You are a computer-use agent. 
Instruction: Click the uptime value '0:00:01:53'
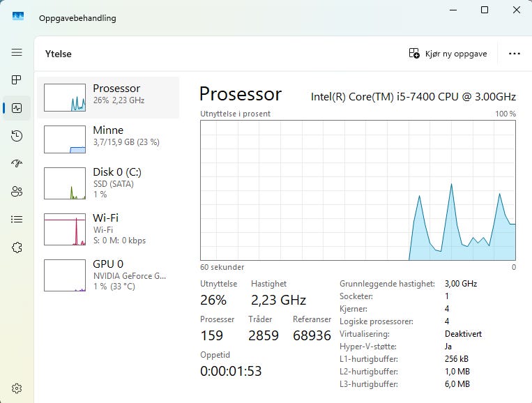(231, 371)
